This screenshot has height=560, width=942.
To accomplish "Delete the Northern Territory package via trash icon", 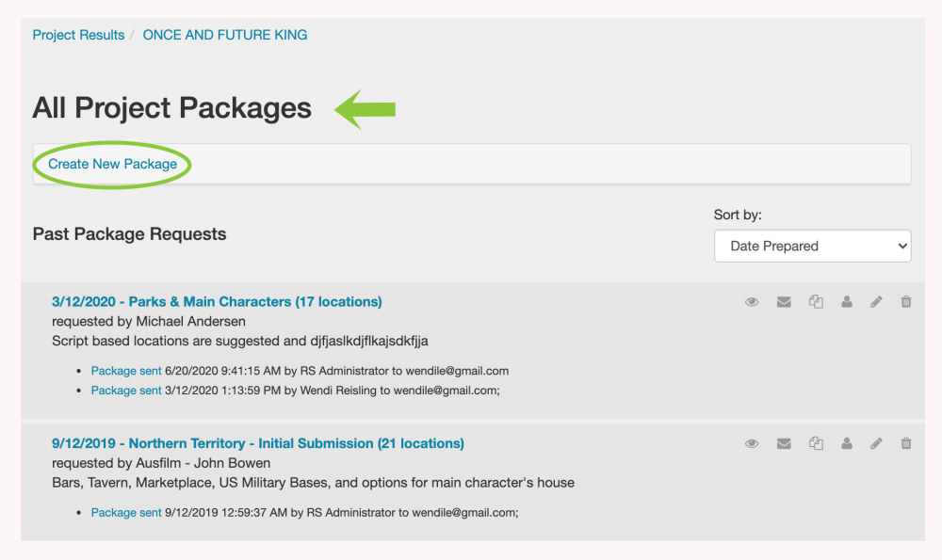I will click(906, 443).
